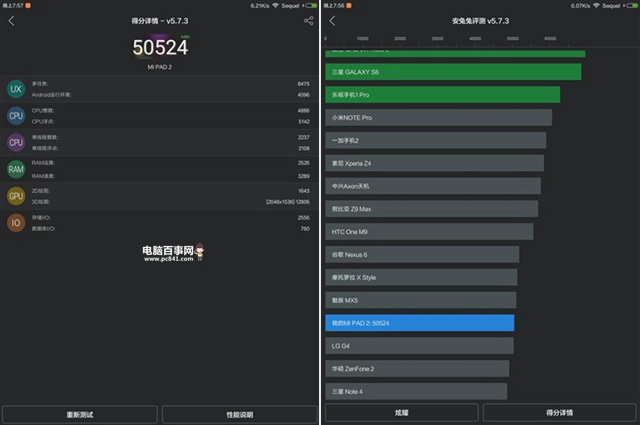This screenshot has width=640, height=425.
Task: Tap the total score 50524
Action: (160, 47)
